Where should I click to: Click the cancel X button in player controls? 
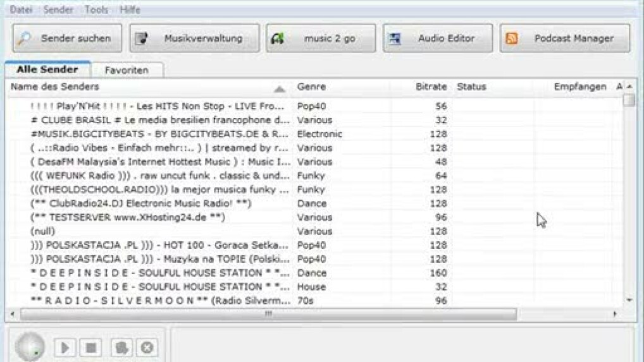(147, 347)
